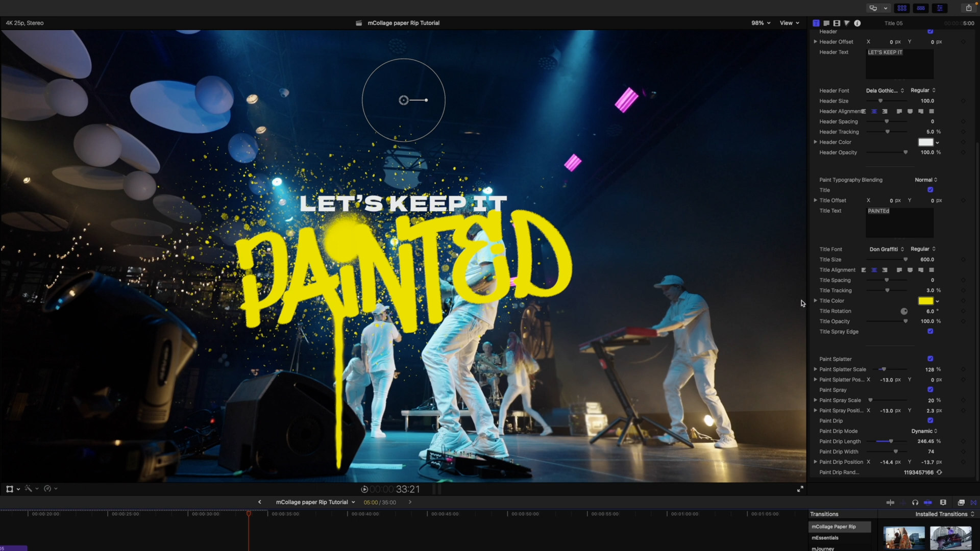This screenshot has width=980, height=551.
Task: Expand viewer to full screen
Action: pyautogui.click(x=800, y=489)
